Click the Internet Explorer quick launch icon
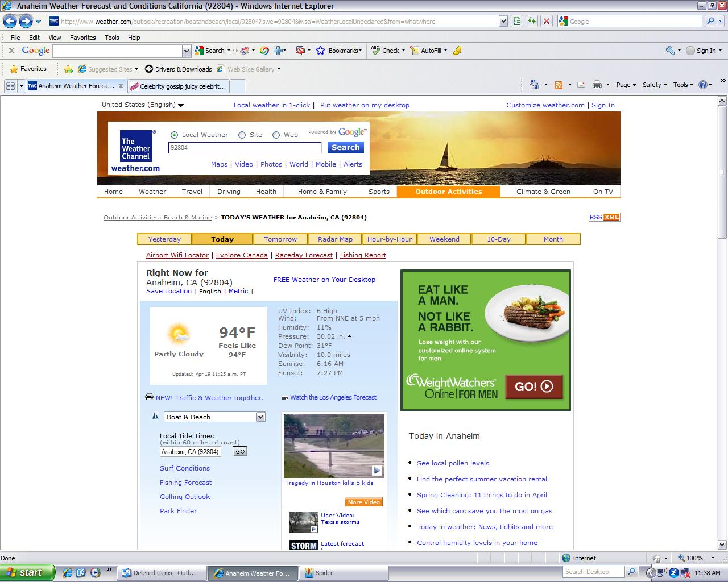 68,573
